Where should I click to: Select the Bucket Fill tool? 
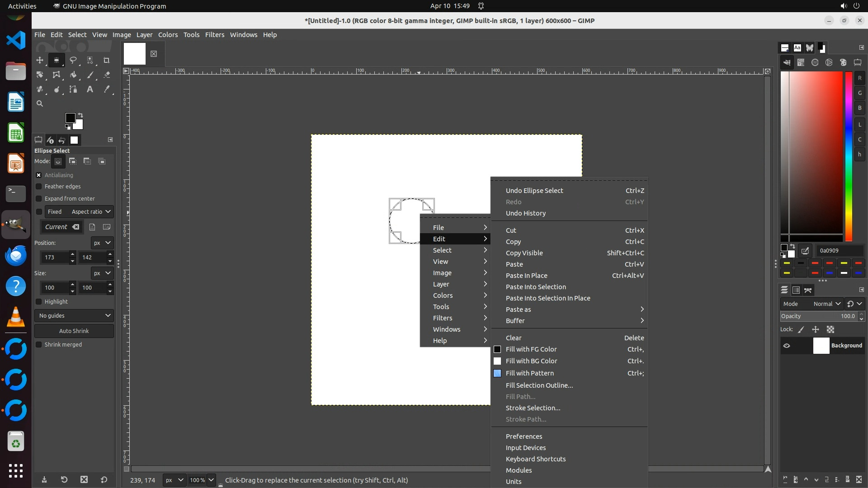click(73, 75)
